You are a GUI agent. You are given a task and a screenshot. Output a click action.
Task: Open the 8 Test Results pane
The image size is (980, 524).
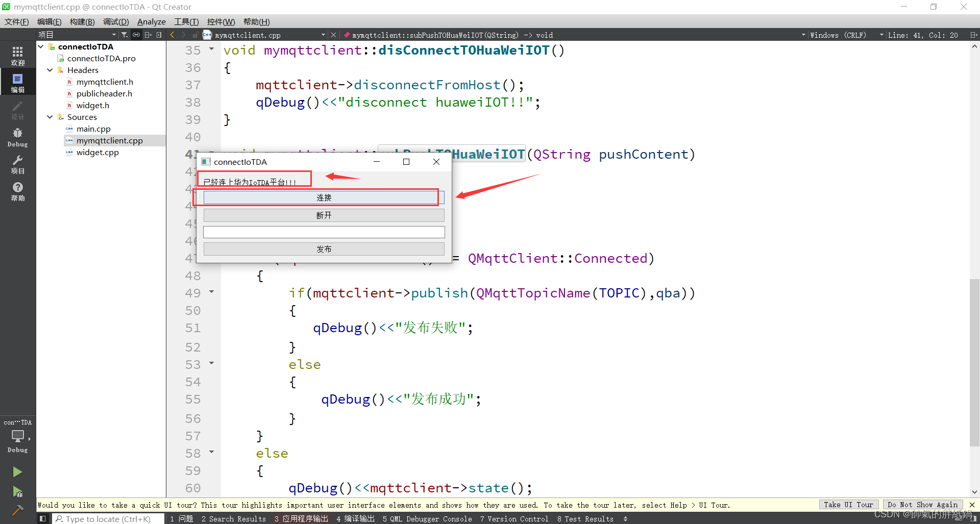(585, 519)
